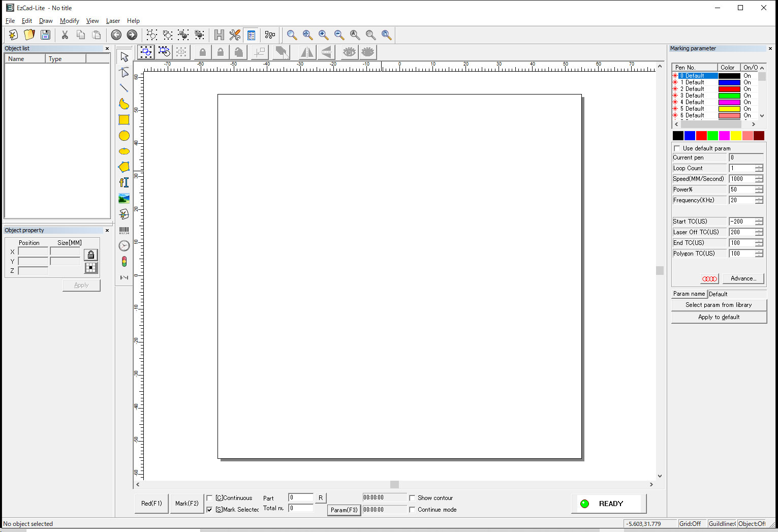The width and height of the screenshot is (778, 532).
Task: Increase Speed value with up spinner
Action: 759,177
